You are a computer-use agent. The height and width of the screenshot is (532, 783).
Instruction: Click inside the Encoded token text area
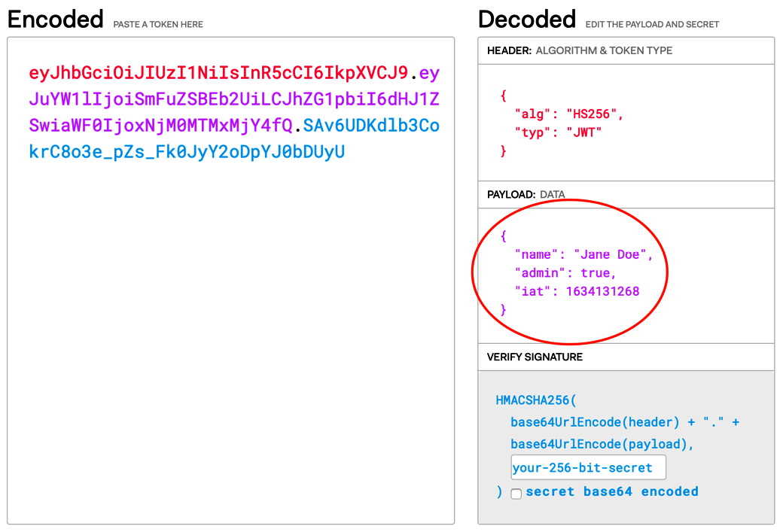tap(226, 301)
